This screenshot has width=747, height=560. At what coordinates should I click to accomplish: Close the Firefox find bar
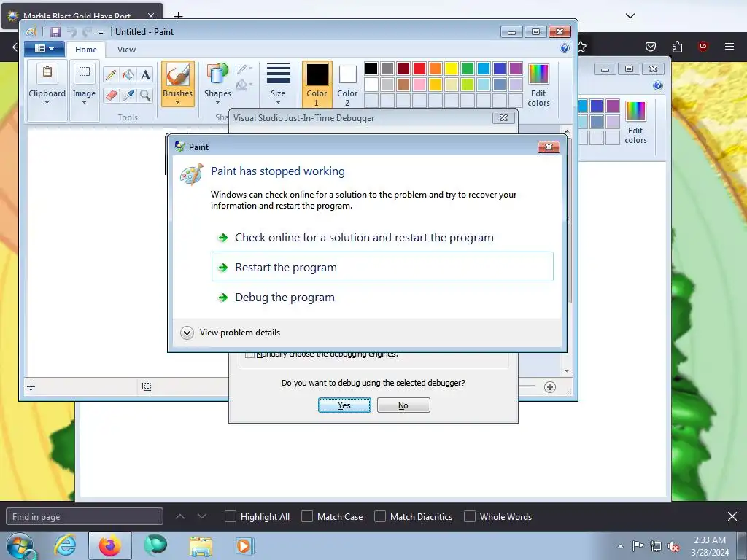(732, 516)
